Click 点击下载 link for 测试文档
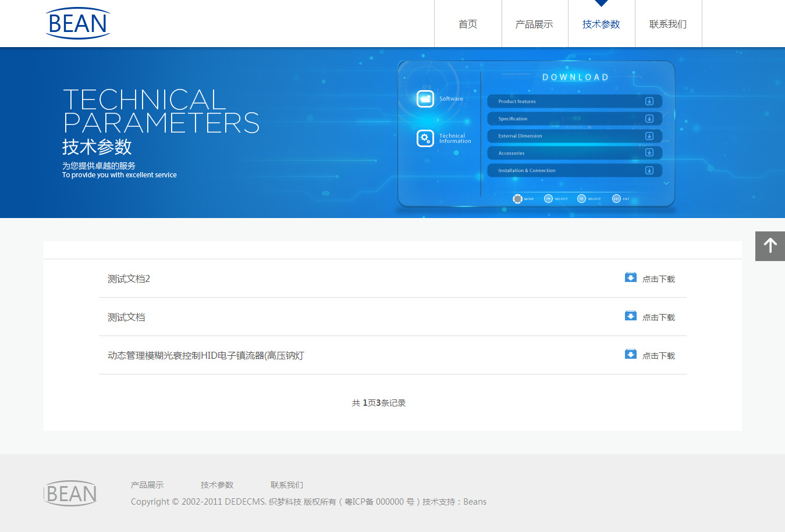Image resolution: width=785 pixels, height=532 pixels. tap(658, 317)
